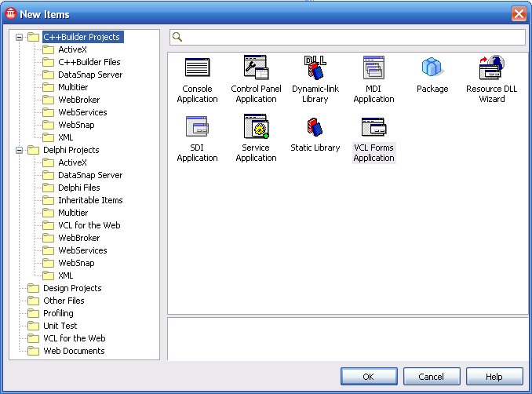Select the Console Application icon

(x=198, y=67)
